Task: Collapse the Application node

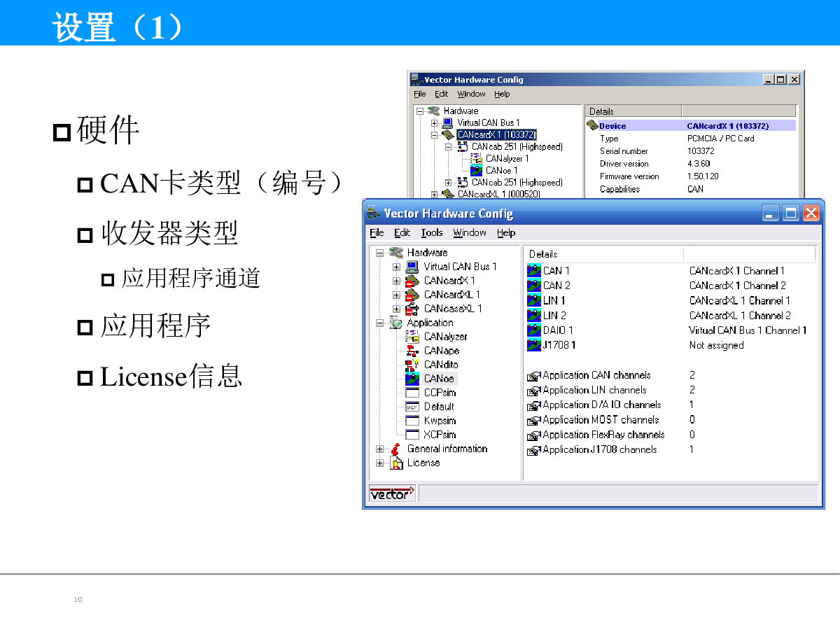Action: 379,323
